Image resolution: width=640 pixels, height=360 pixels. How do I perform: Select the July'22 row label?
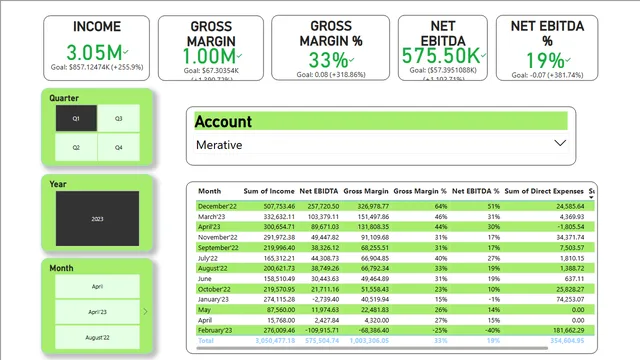point(208,258)
